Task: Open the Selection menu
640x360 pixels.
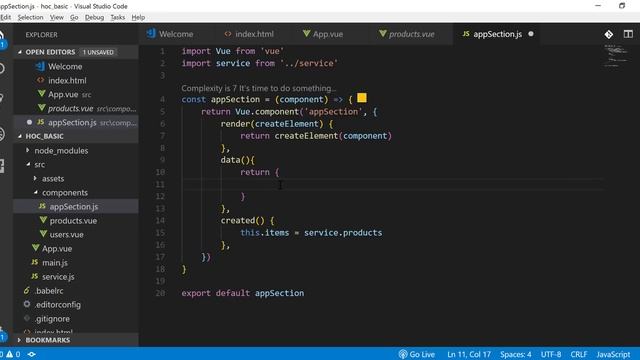Action: (x=30, y=17)
